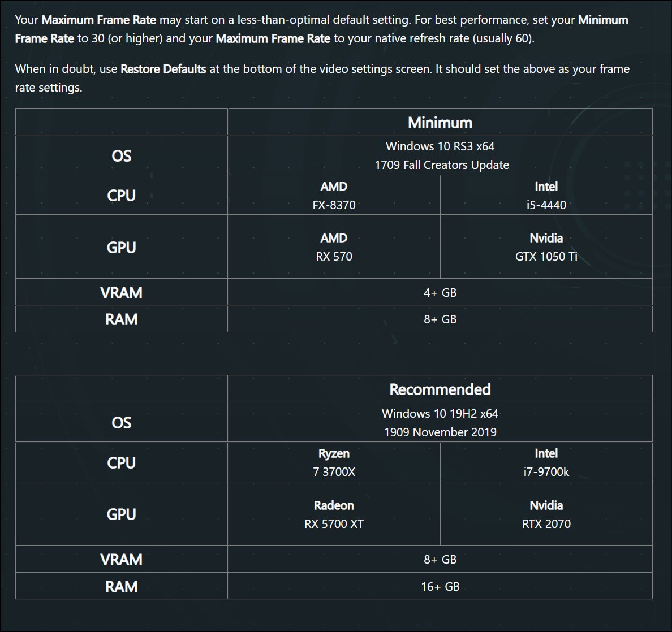Image resolution: width=672 pixels, height=632 pixels.
Task: Click the CPU row label in the Minimum table
Action: pos(121,196)
